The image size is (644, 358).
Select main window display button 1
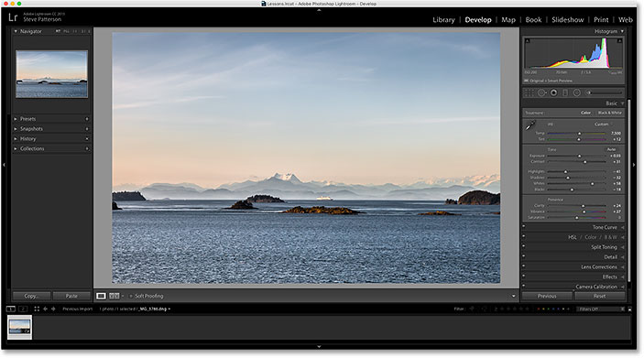[11, 309]
